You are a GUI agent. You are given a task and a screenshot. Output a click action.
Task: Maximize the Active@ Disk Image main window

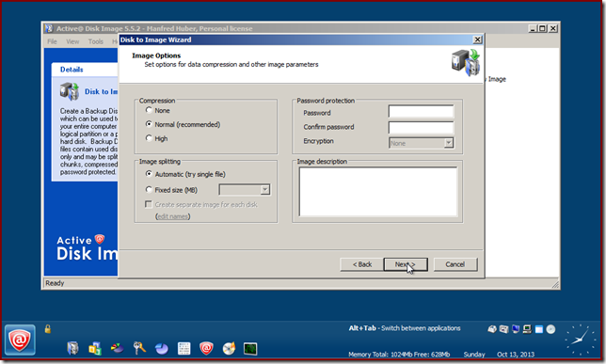tap(543, 28)
